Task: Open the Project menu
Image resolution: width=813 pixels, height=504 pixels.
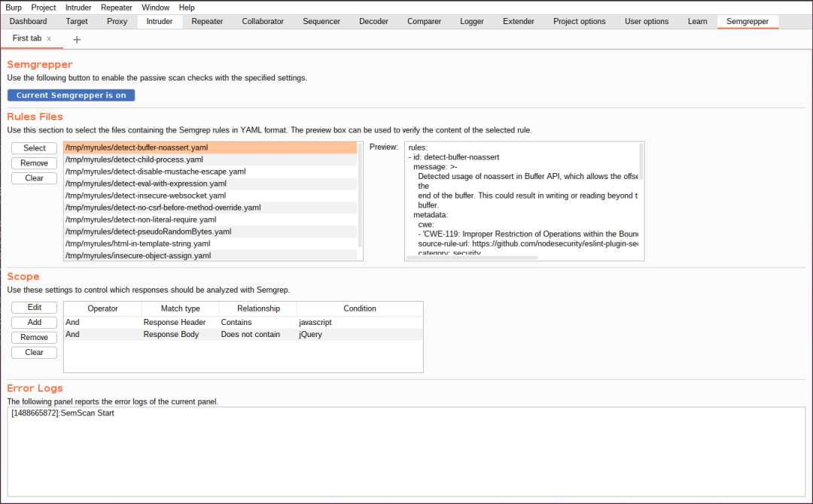Action: [x=44, y=8]
